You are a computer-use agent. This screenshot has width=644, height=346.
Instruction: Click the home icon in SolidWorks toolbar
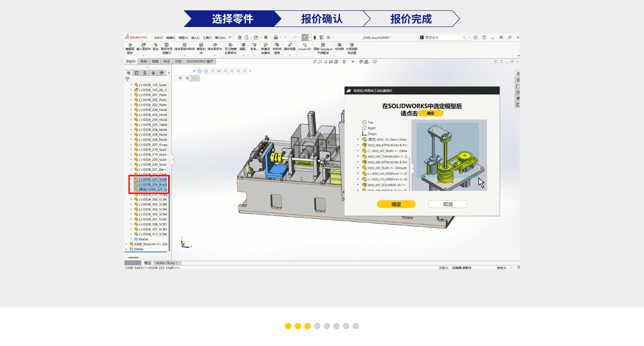tap(240, 37)
